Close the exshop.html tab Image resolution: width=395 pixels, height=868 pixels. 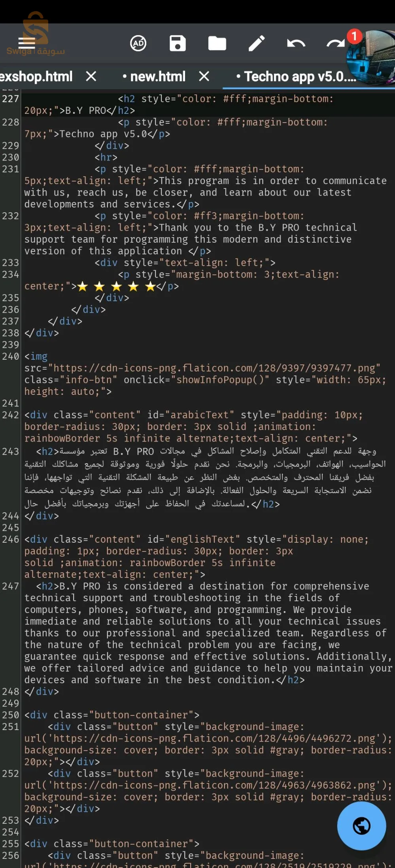[91, 76]
